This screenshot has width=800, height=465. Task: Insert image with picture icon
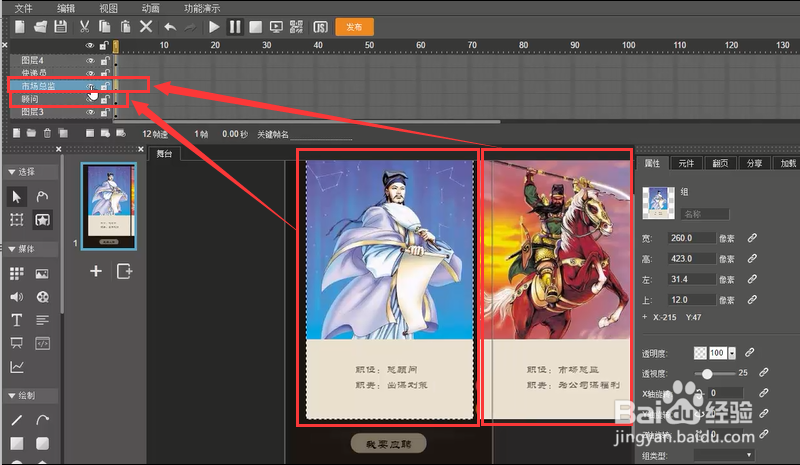pos(42,274)
